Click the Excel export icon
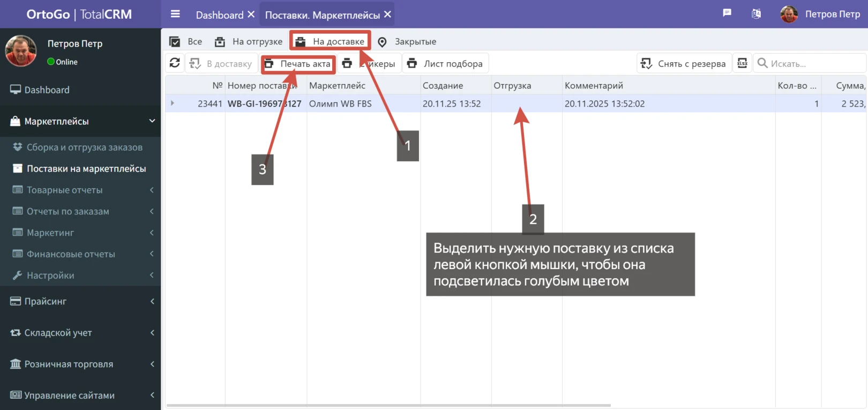The width and height of the screenshot is (868, 410). [x=742, y=63]
